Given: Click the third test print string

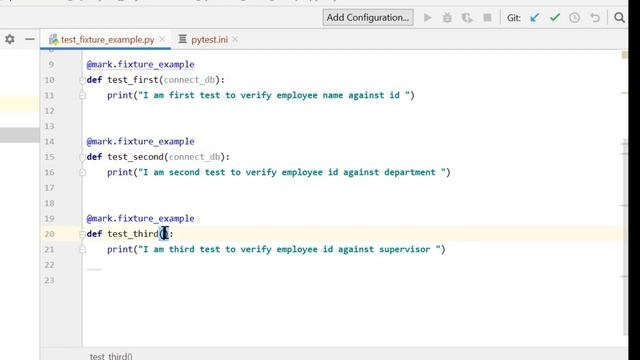Looking at the screenshot, I should pyautogui.click(x=289, y=249).
